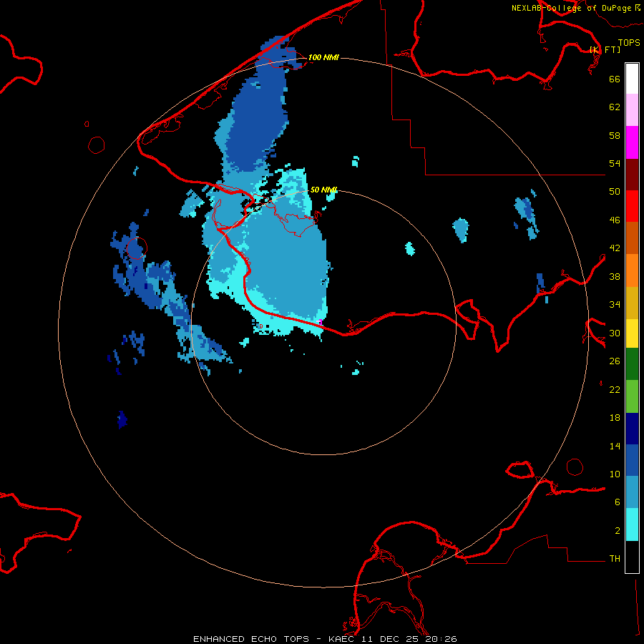Screen dimensions: 644x644
Task: Click the isolated dark navy echo blob
Action: coord(122,420)
